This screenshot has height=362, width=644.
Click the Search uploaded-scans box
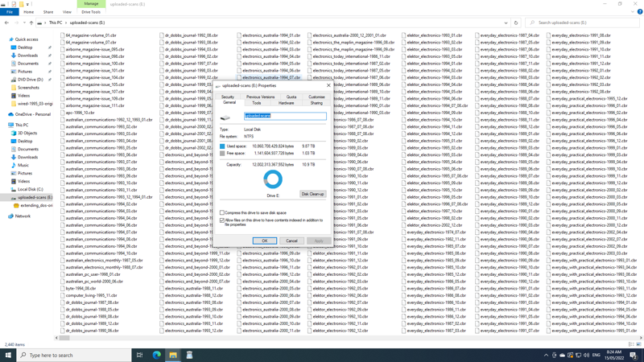[x=582, y=23]
